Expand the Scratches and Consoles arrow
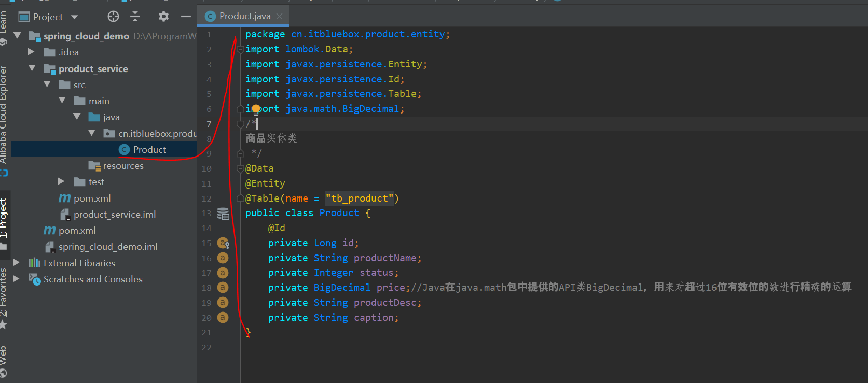Image resolution: width=868 pixels, height=383 pixels. pyautogui.click(x=16, y=279)
